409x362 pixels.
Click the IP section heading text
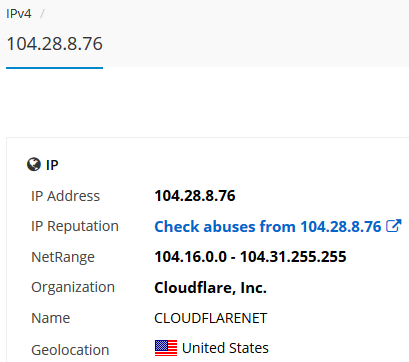pyautogui.click(x=52, y=165)
